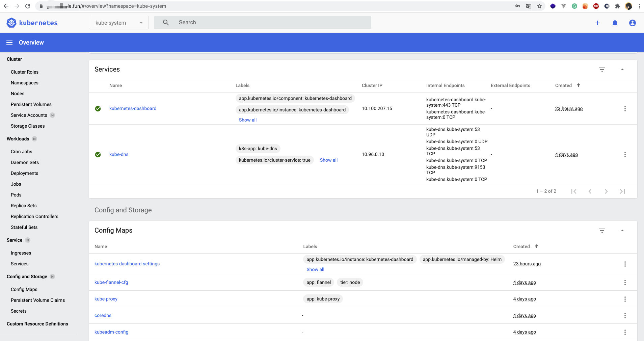
Task: Open Secrets in sidebar
Action: 19,311
